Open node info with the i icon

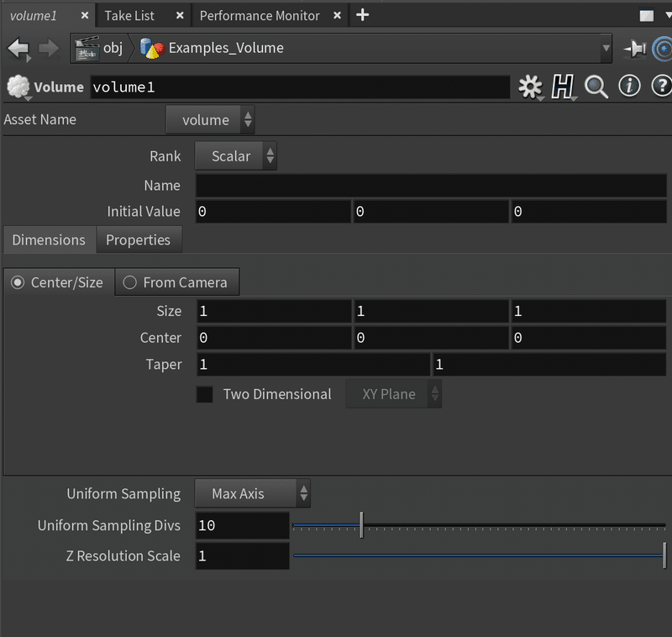(629, 86)
